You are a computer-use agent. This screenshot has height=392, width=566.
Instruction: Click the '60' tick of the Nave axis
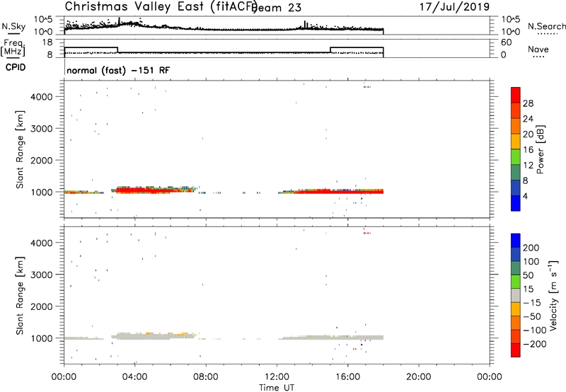[x=506, y=42]
